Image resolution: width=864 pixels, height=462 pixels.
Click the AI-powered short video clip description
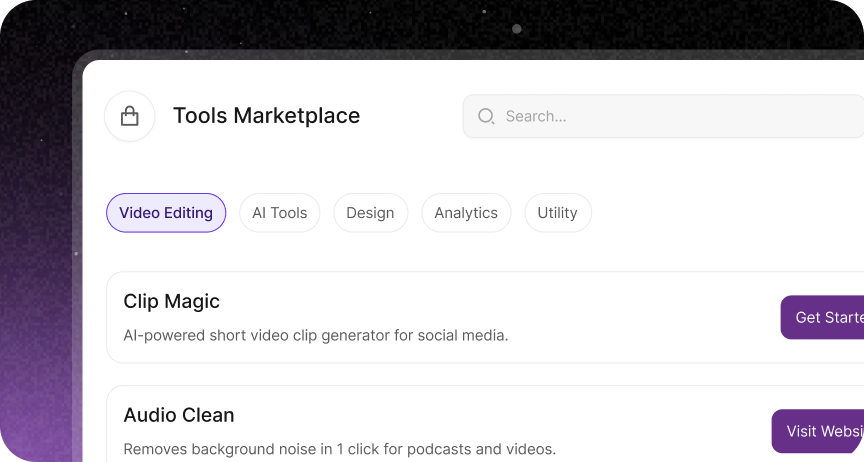click(x=316, y=335)
